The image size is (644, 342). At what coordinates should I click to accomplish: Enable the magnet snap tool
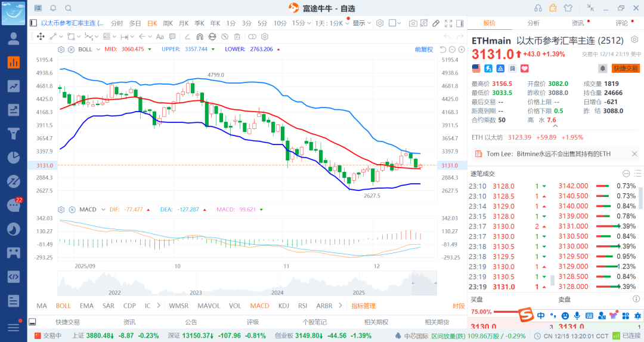200,36
